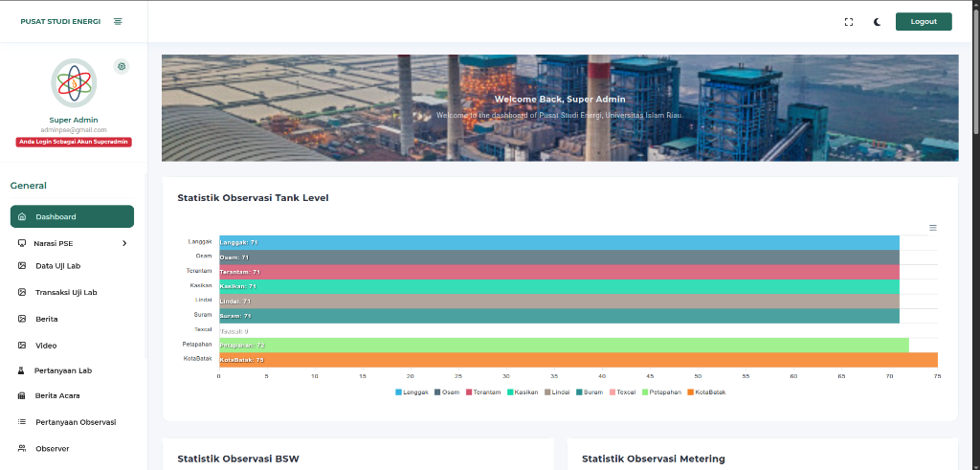Click the blue Langgak bar
Image resolution: width=980 pixels, height=470 pixels.
tap(559, 242)
